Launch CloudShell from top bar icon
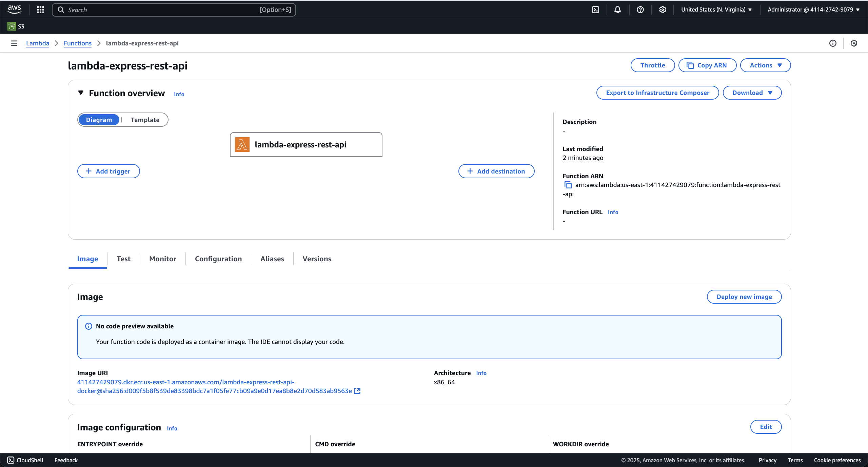Screen dimensions: 868x467 coord(595,9)
